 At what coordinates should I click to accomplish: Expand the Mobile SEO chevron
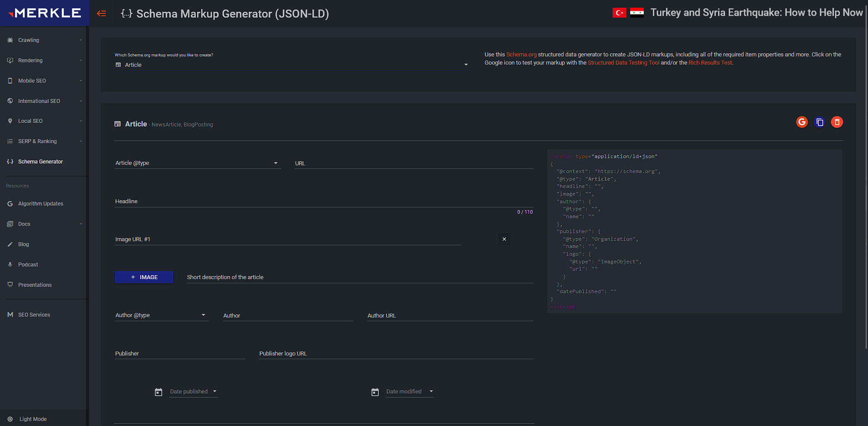pos(81,81)
